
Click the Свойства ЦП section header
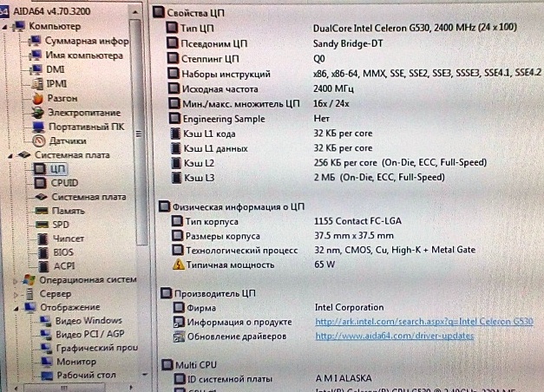point(189,13)
